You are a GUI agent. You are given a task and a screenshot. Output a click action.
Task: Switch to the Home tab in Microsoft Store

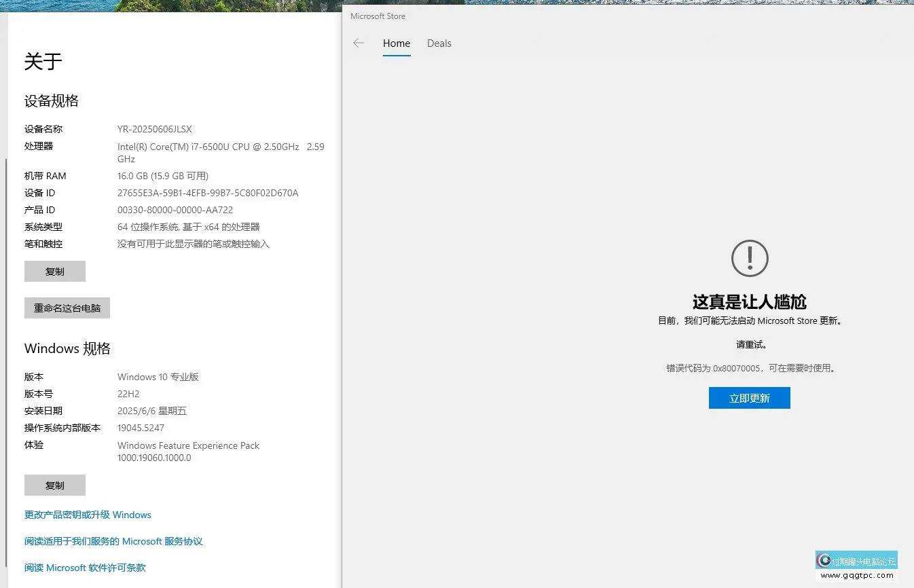tap(397, 43)
